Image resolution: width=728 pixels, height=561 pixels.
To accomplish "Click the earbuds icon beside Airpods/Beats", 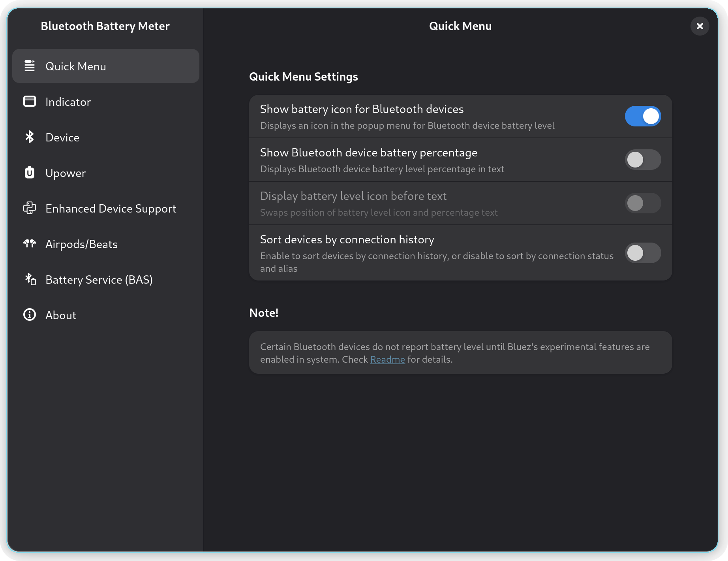I will click(30, 244).
